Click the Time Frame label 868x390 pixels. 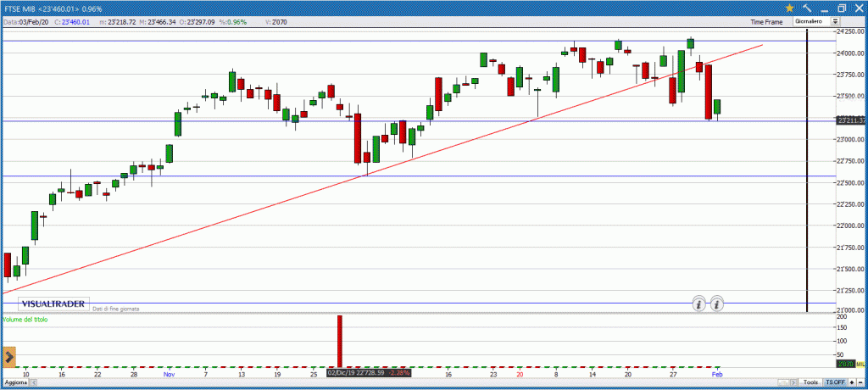coord(766,22)
